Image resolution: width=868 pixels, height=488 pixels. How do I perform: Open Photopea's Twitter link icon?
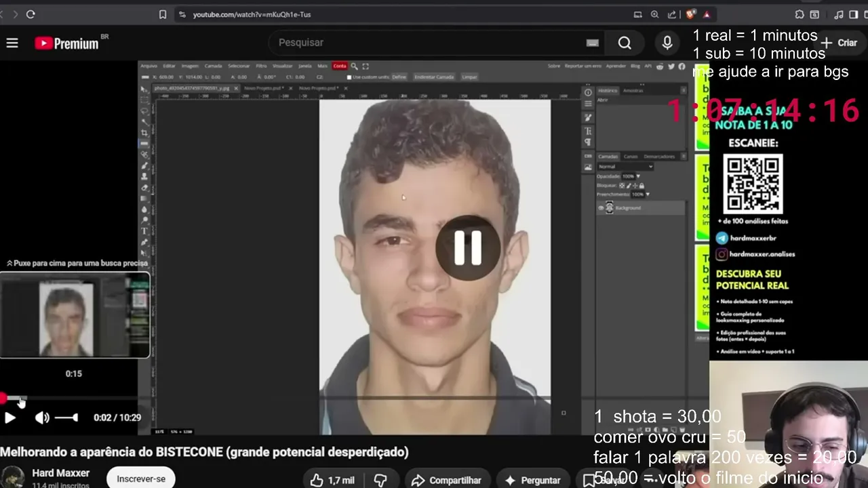pos(671,66)
